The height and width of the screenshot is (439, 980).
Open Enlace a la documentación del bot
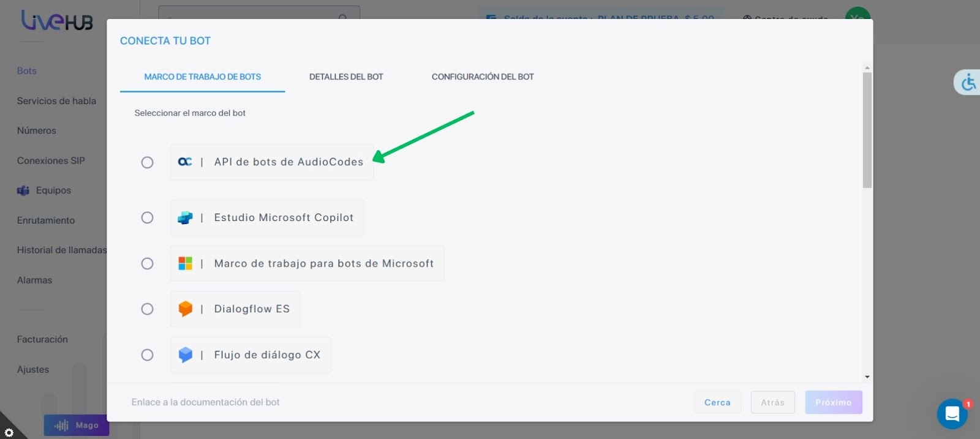pyautogui.click(x=205, y=402)
